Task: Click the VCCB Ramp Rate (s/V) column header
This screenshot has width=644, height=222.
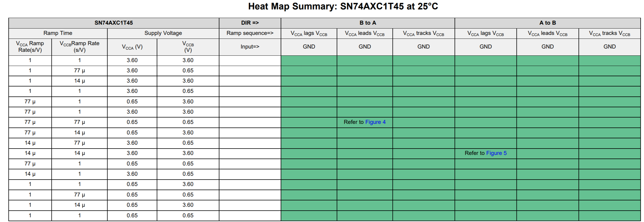Action: 79,47
